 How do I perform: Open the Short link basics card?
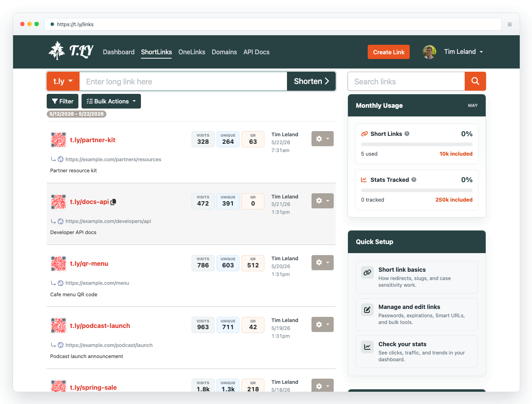(417, 277)
